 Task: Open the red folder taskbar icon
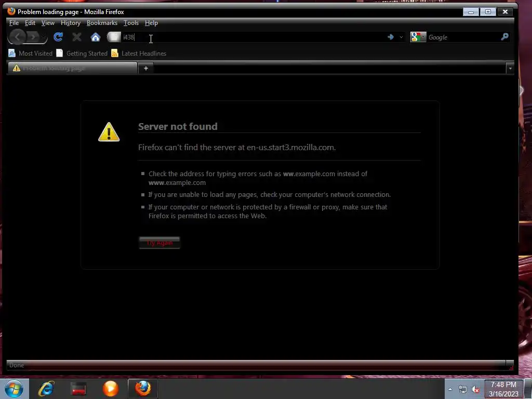78,389
